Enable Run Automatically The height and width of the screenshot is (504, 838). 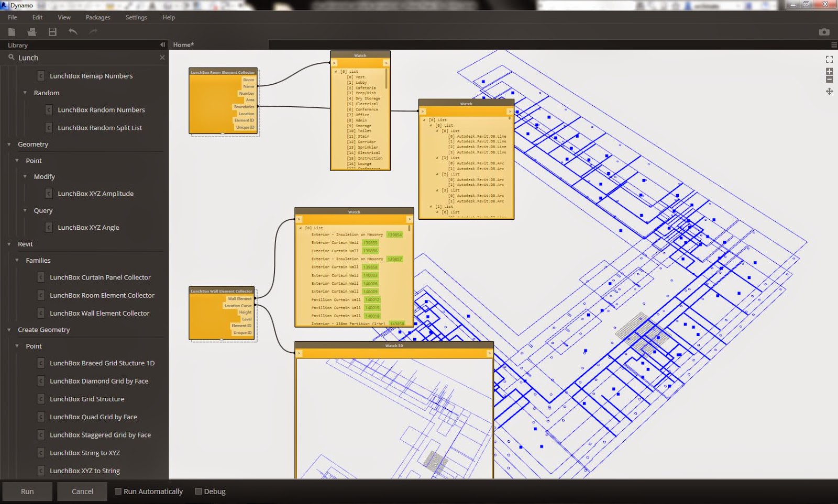pyautogui.click(x=118, y=491)
